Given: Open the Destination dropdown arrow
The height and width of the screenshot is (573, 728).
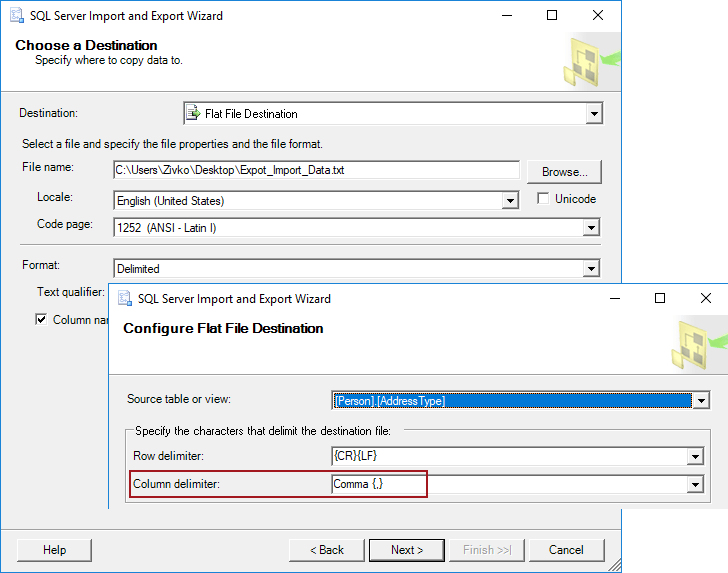Looking at the screenshot, I should coord(594,114).
